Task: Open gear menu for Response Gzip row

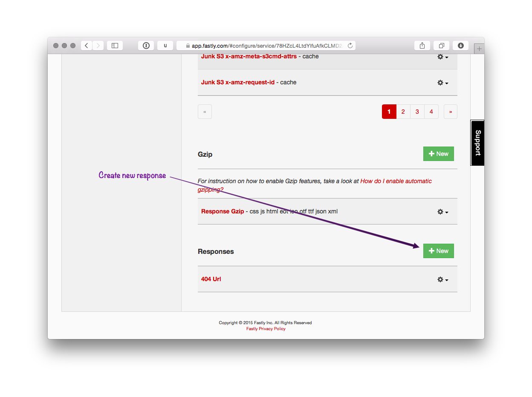Action: click(443, 212)
